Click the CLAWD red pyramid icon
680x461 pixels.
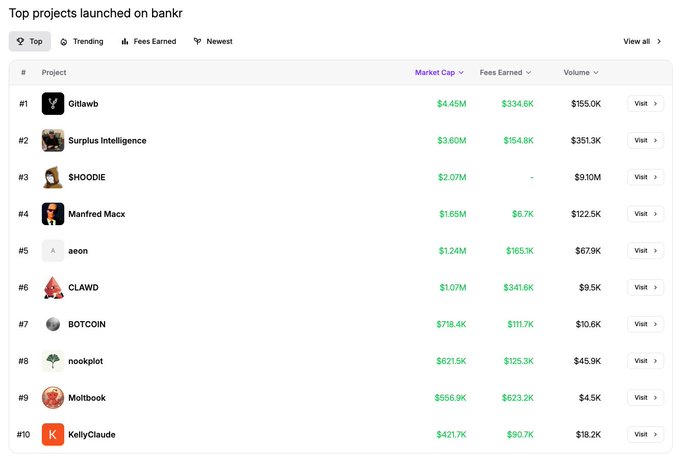[53, 288]
